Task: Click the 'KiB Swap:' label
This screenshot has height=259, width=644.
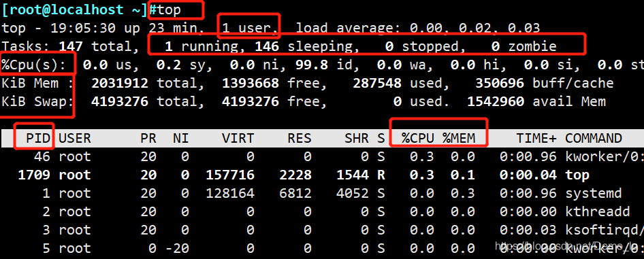Action: click(38, 101)
